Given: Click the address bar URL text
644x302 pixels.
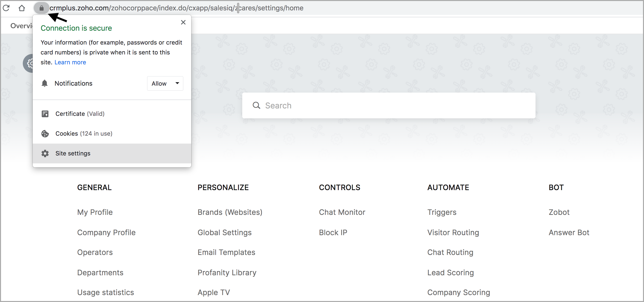Looking at the screenshot, I should pyautogui.click(x=176, y=8).
